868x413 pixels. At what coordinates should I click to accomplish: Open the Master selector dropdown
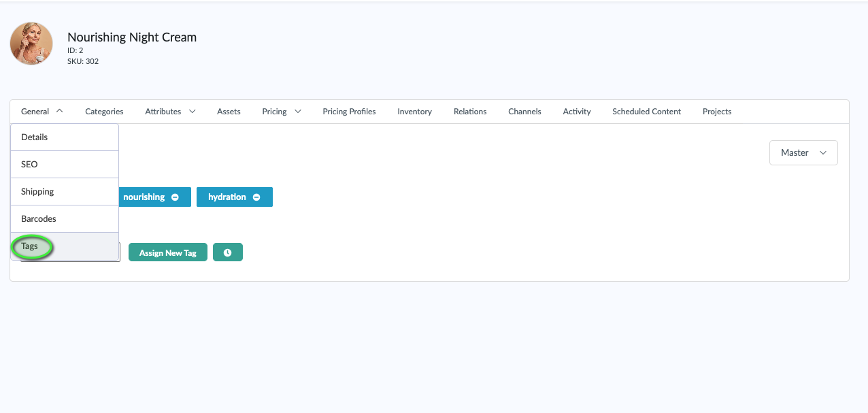tap(803, 153)
